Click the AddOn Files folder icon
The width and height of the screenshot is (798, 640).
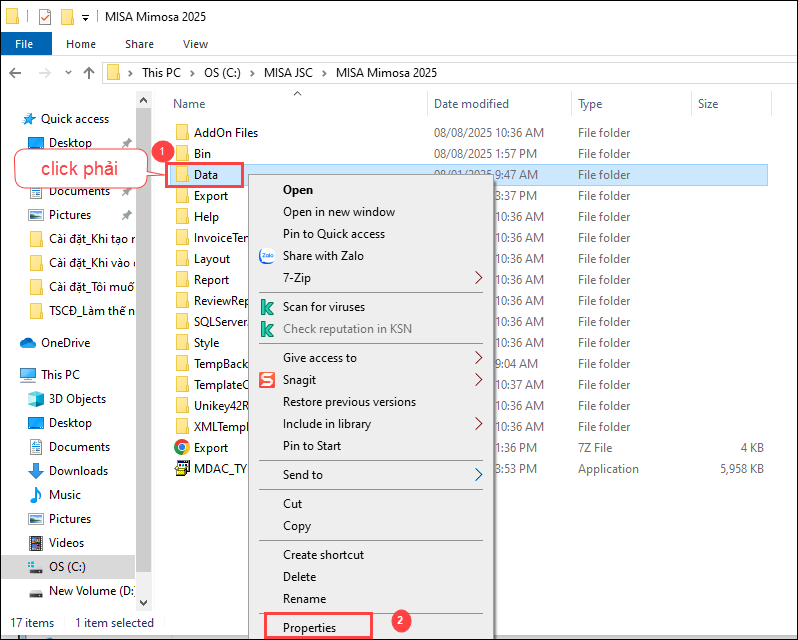click(182, 132)
